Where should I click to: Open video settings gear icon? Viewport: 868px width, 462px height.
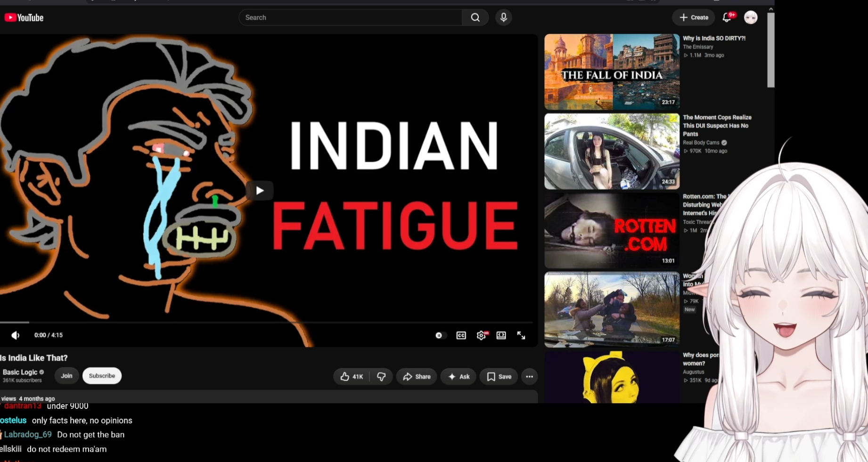click(x=481, y=335)
